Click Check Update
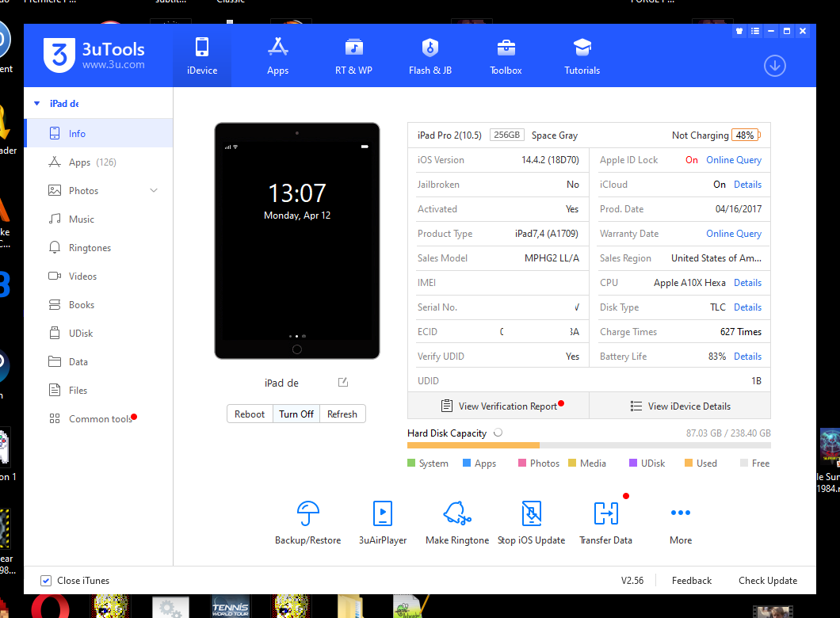The height and width of the screenshot is (618, 840). 768,581
